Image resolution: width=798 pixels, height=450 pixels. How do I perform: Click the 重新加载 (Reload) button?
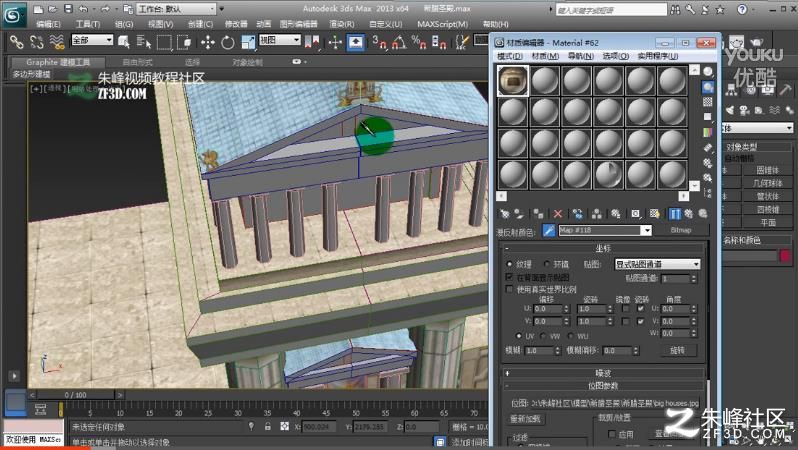click(x=525, y=419)
